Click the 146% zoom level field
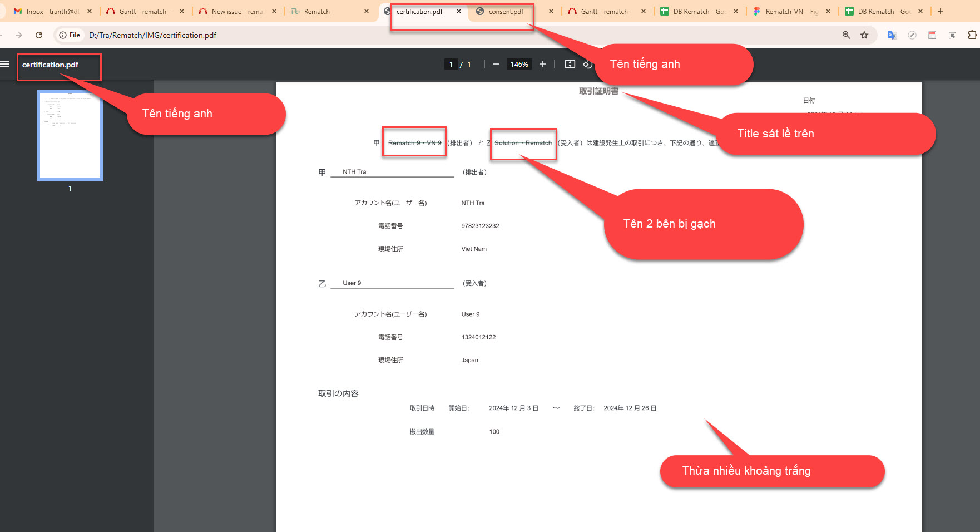The image size is (980, 532). click(x=519, y=64)
